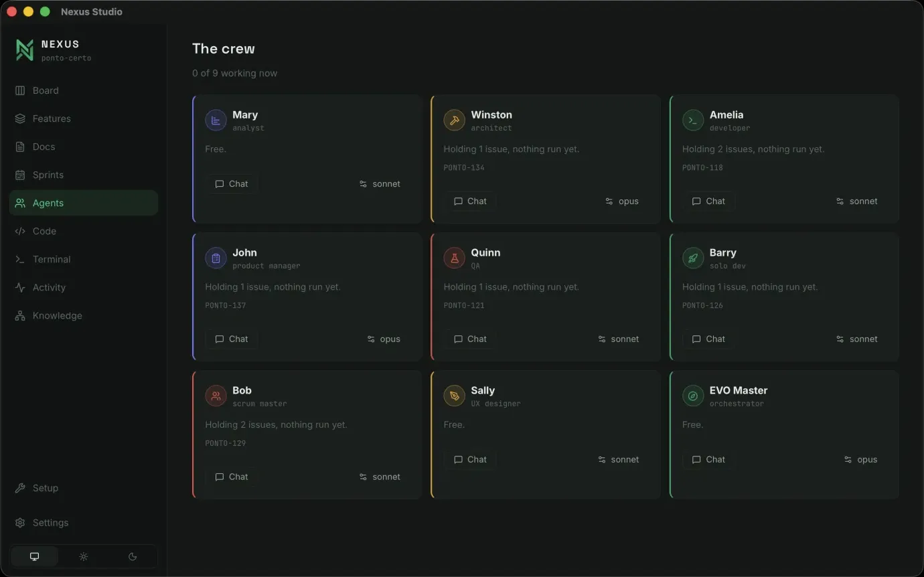This screenshot has width=924, height=577.
Task: Click Amelia's developer terminal avatar icon
Action: [693, 120]
